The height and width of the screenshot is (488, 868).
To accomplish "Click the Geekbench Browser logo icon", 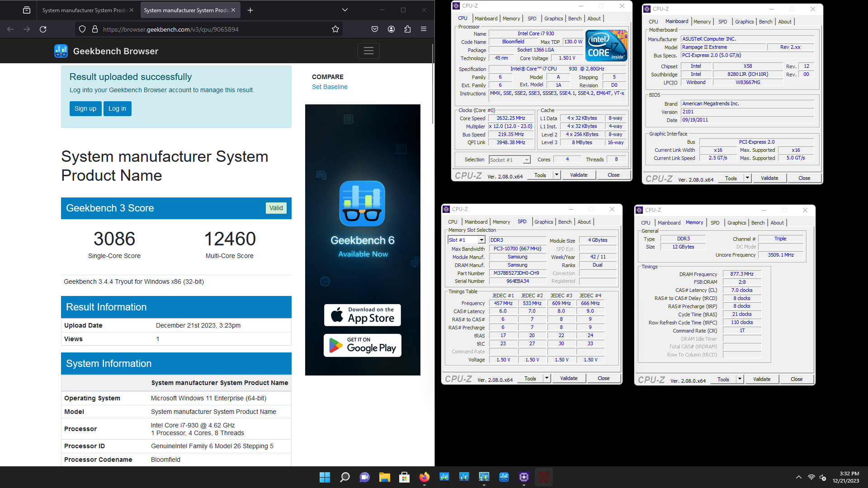I will coord(61,51).
